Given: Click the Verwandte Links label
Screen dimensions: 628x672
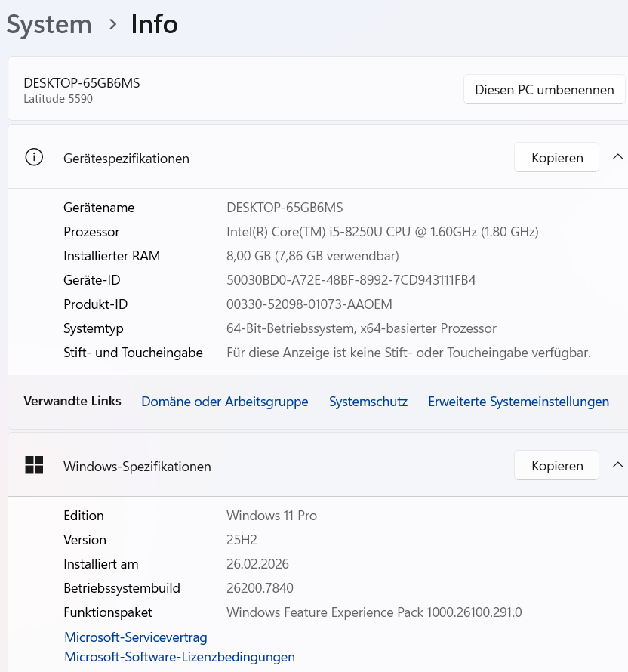Looking at the screenshot, I should pos(72,401).
